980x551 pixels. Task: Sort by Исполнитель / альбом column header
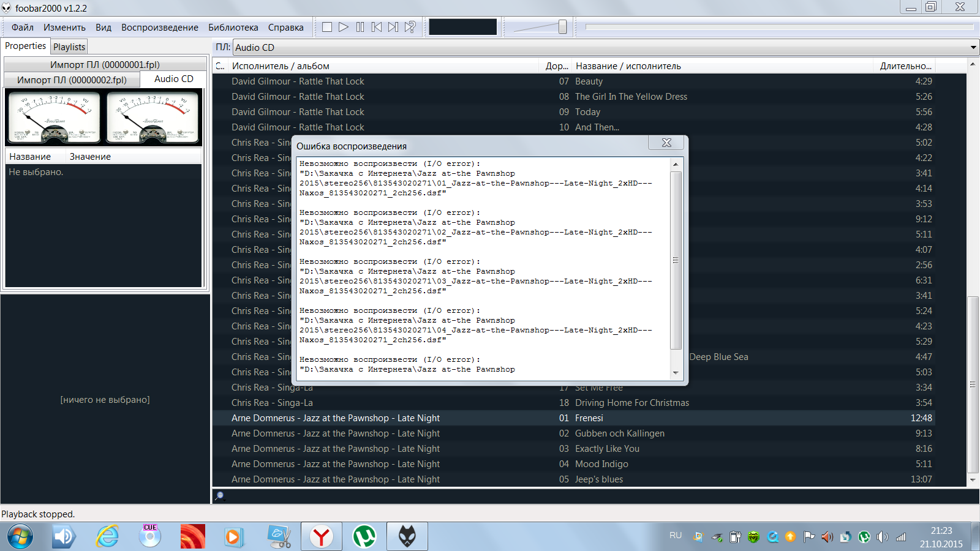[x=383, y=66]
